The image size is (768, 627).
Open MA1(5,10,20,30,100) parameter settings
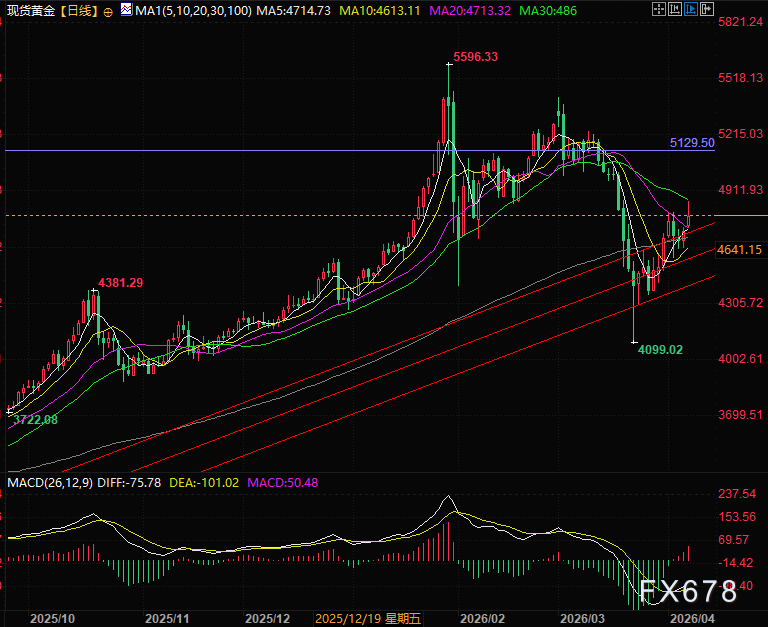192,9
